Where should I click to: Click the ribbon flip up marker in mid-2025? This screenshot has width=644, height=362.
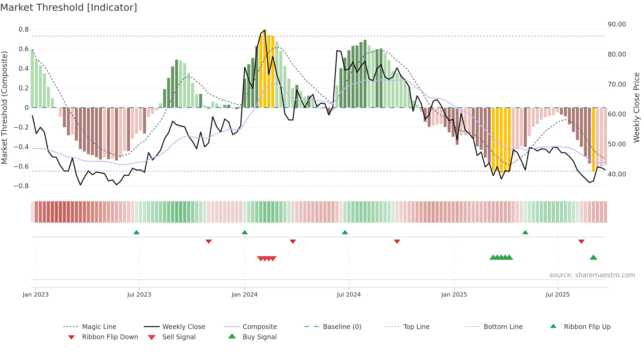(525, 232)
